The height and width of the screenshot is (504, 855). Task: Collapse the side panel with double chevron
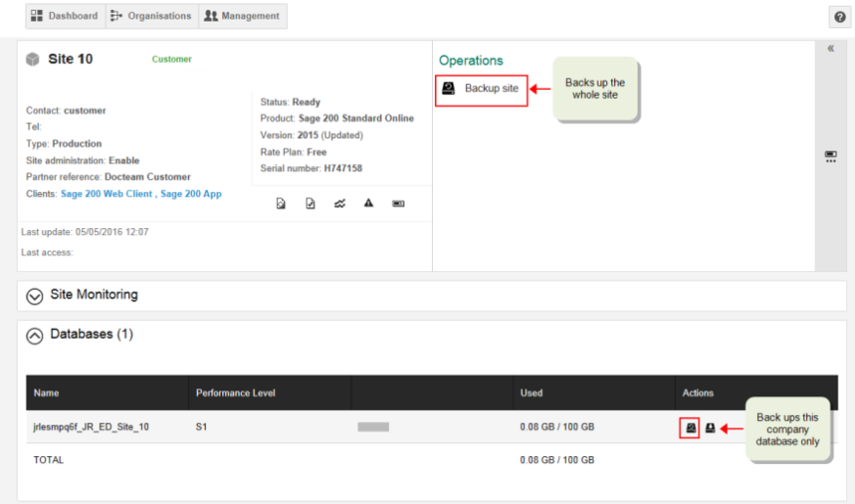[831, 49]
